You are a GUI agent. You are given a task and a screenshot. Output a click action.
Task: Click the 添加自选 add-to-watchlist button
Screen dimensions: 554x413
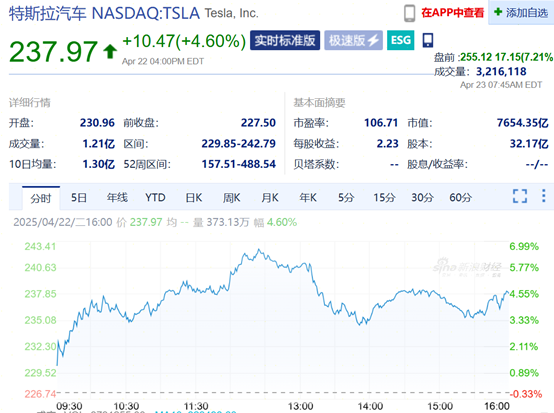521,13
